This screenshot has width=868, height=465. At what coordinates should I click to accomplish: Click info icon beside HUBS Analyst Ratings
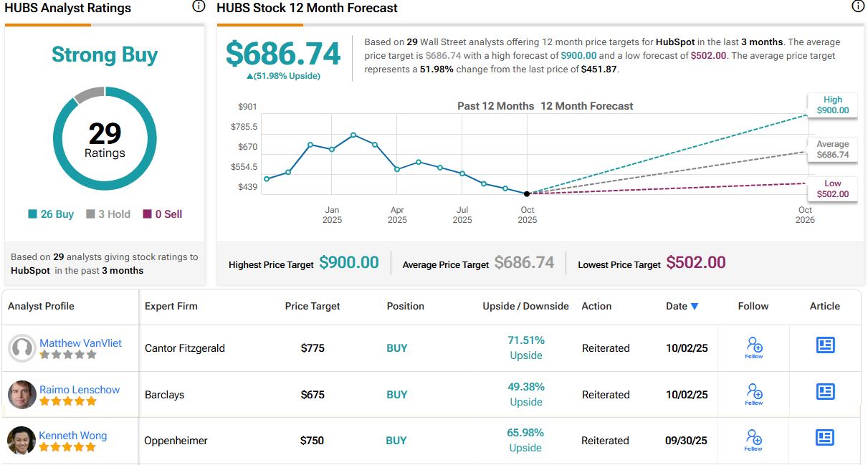pyautogui.click(x=199, y=7)
